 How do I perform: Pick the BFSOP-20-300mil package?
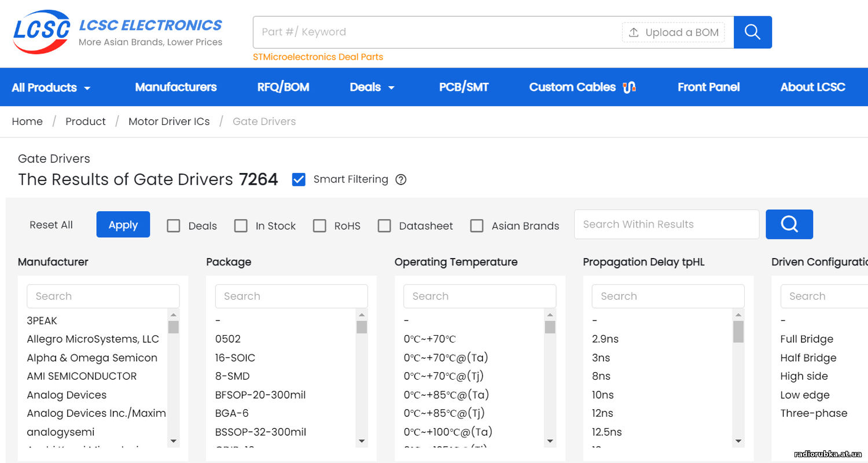260,395
